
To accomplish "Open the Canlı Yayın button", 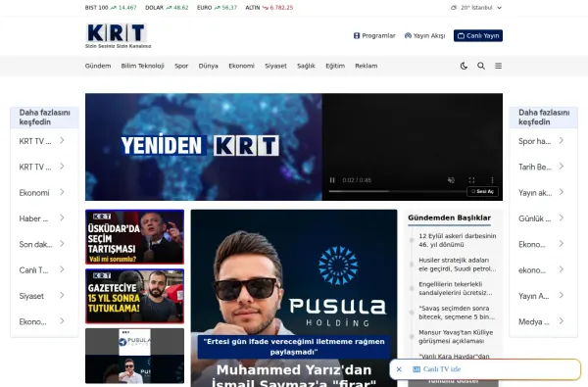I will click(x=478, y=35).
